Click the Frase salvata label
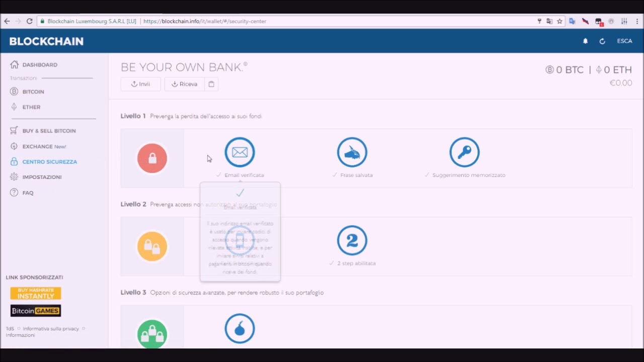This screenshot has width=644, height=362. point(356,175)
